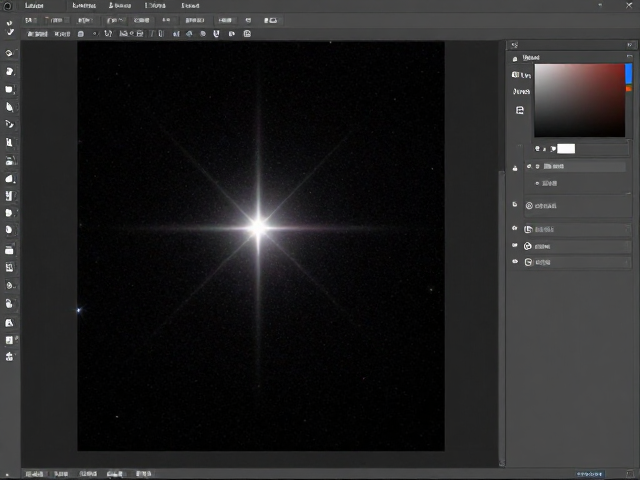Select the tenth tool in the left toolbar
The width and height of the screenshot is (640, 480).
[9, 213]
